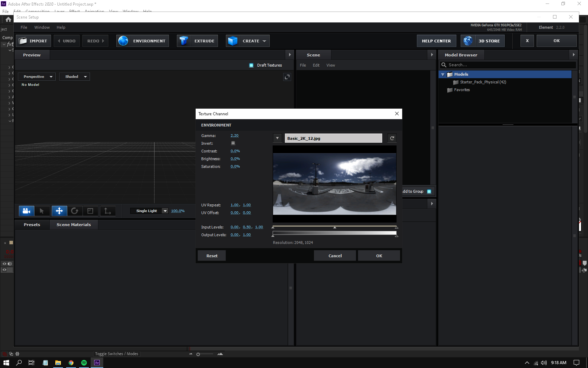Switch to the rotate tool

pos(75,211)
